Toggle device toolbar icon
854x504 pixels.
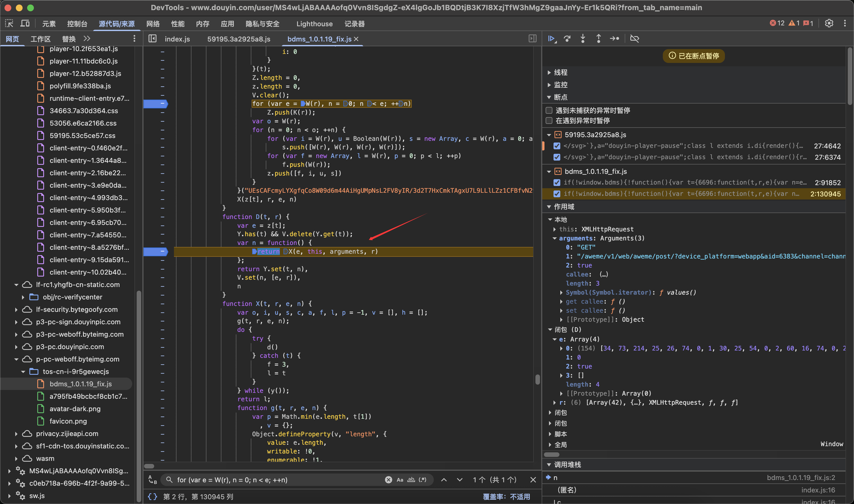click(x=25, y=23)
